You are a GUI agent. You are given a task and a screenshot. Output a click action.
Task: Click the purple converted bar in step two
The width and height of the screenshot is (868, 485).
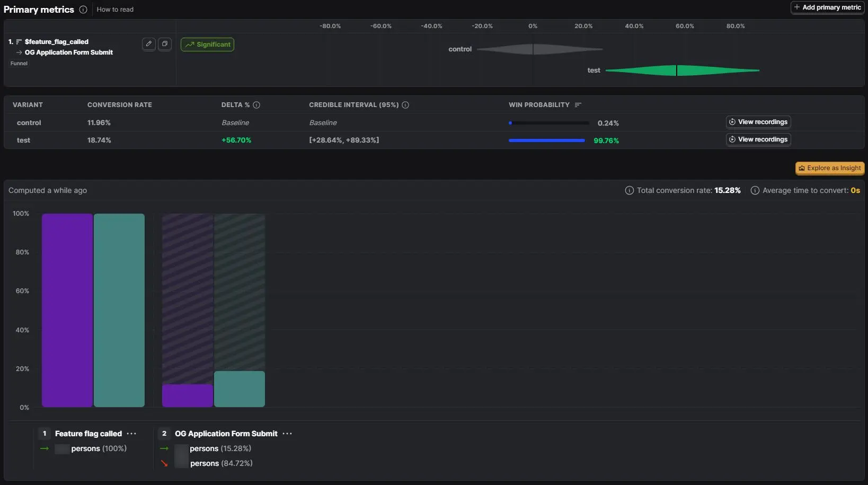click(x=188, y=395)
